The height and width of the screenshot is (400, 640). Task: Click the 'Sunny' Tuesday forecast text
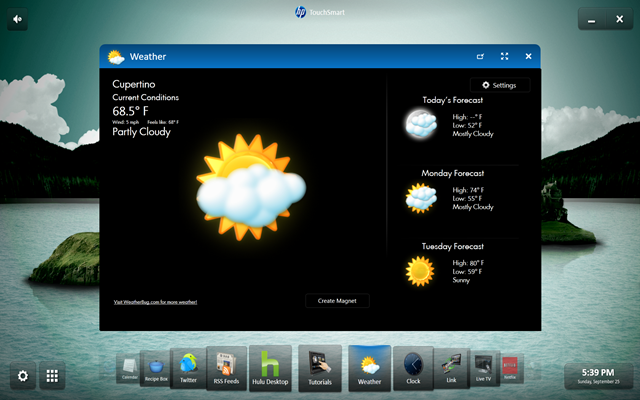coord(461,280)
